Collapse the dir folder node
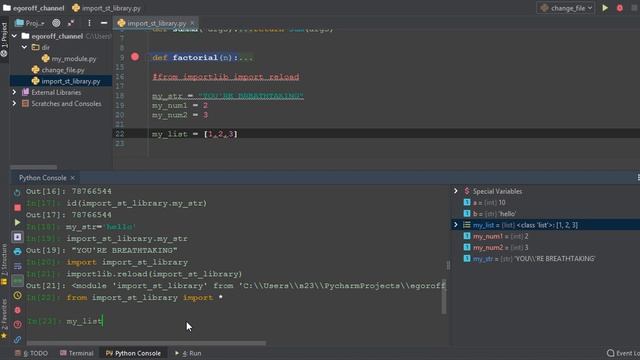The width and height of the screenshot is (640, 360). click(x=24, y=47)
